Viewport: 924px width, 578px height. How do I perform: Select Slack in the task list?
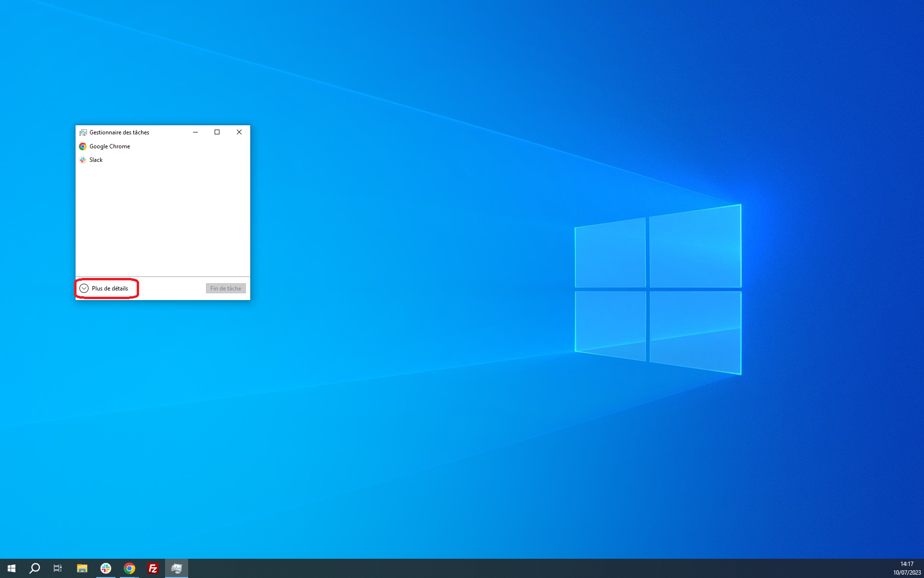(x=96, y=160)
